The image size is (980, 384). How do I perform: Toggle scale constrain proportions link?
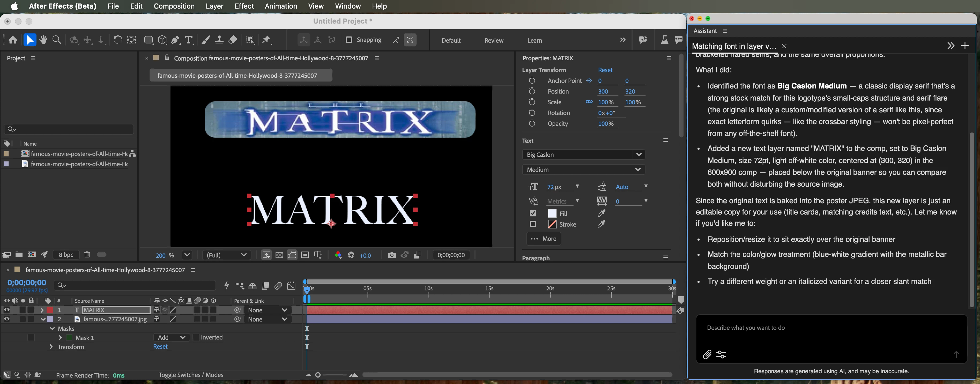(589, 102)
